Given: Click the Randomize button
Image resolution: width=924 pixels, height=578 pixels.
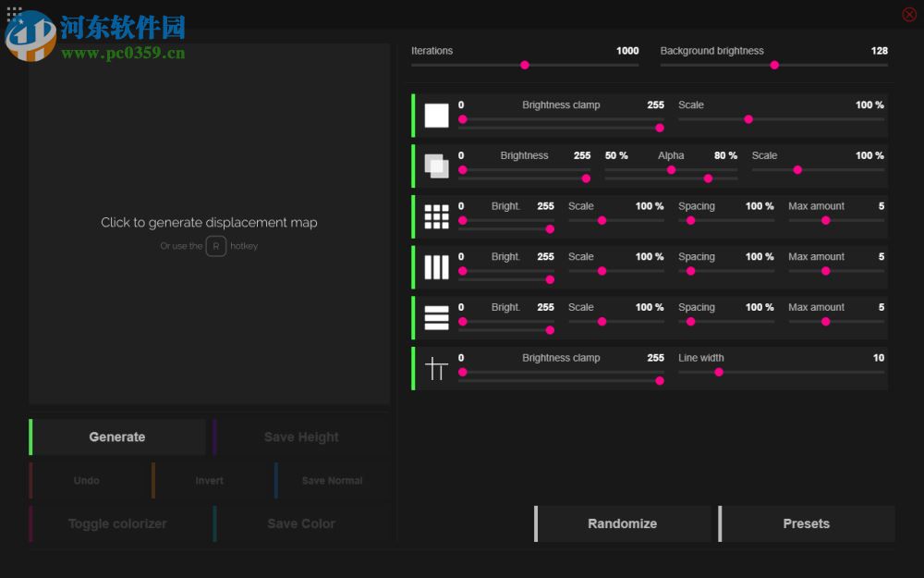Looking at the screenshot, I should pos(622,523).
